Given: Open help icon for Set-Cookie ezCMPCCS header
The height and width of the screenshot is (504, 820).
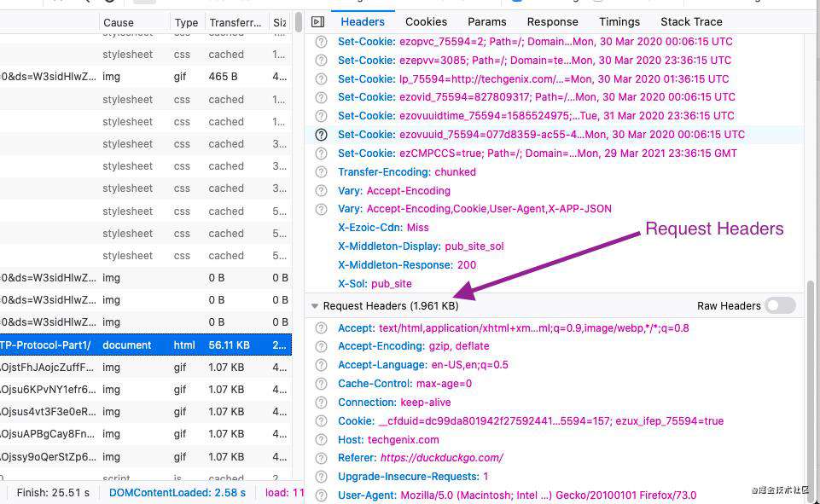Looking at the screenshot, I should [321, 154].
